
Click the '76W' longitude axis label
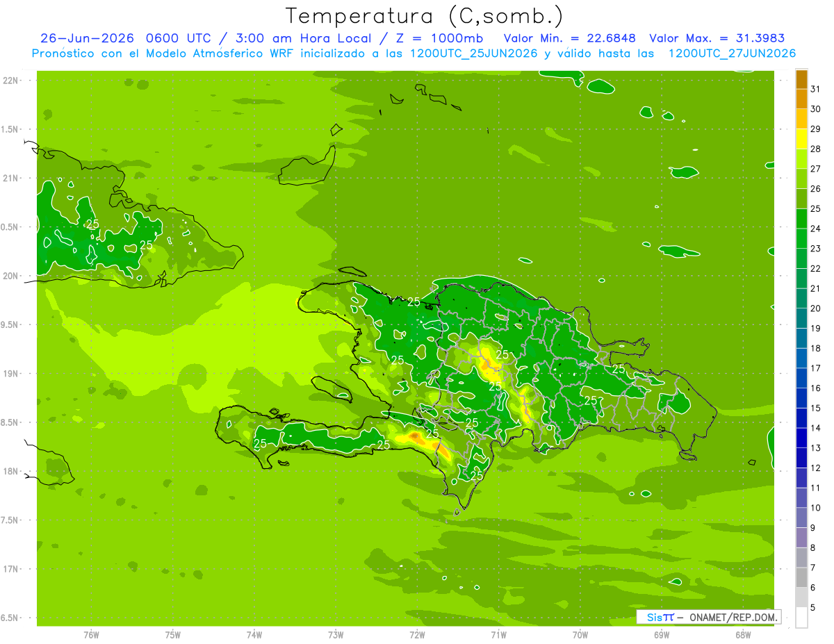click(x=91, y=634)
